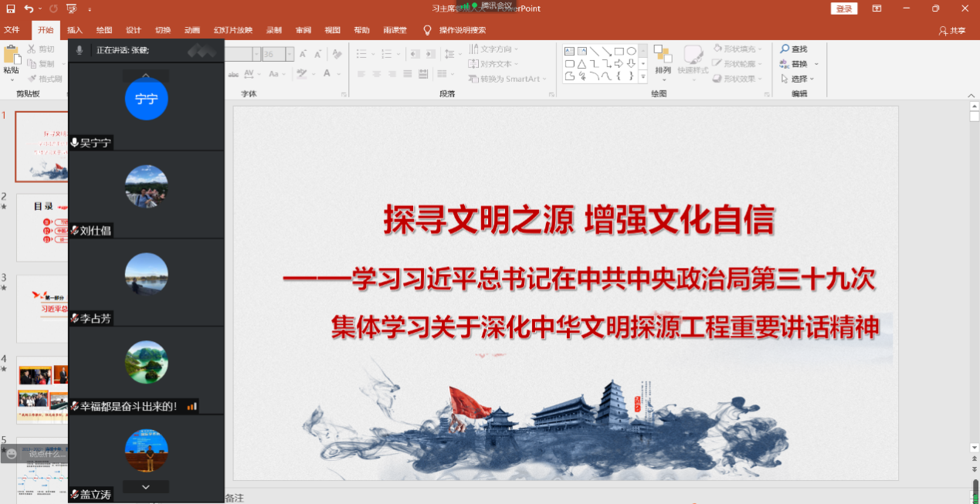This screenshot has height=504, width=980.
Task: Open the 插入 (Insert) ribbon tab
Action: [x=75, y=30]
